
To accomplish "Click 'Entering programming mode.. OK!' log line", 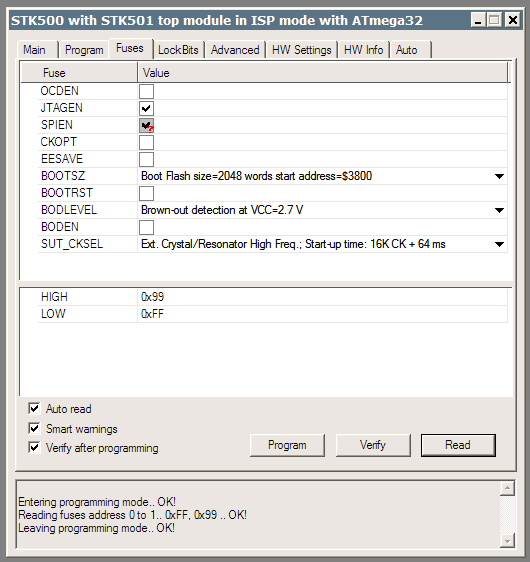I will pyautogui.click(x=97, y=502).
